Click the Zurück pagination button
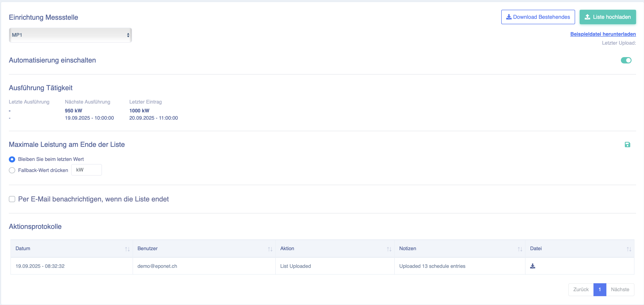 581,290
